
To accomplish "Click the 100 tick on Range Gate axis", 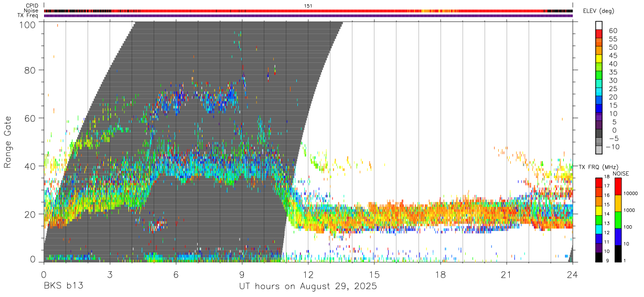I will click(27, 24).
